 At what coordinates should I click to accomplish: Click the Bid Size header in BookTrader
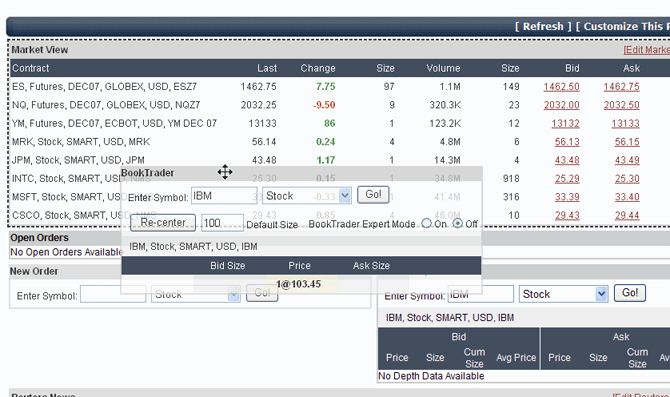tap(227, 266)
